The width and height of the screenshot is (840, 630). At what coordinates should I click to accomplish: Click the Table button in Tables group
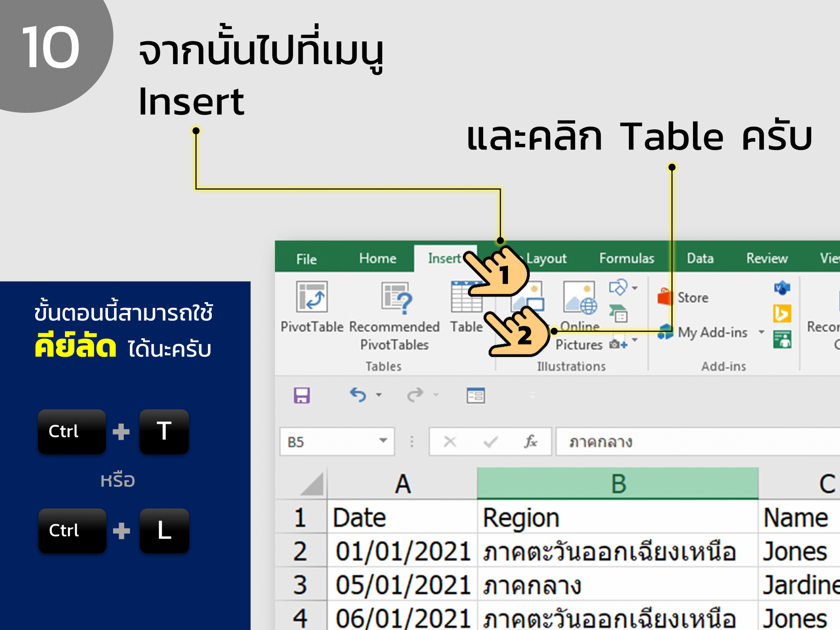(466, 307)
